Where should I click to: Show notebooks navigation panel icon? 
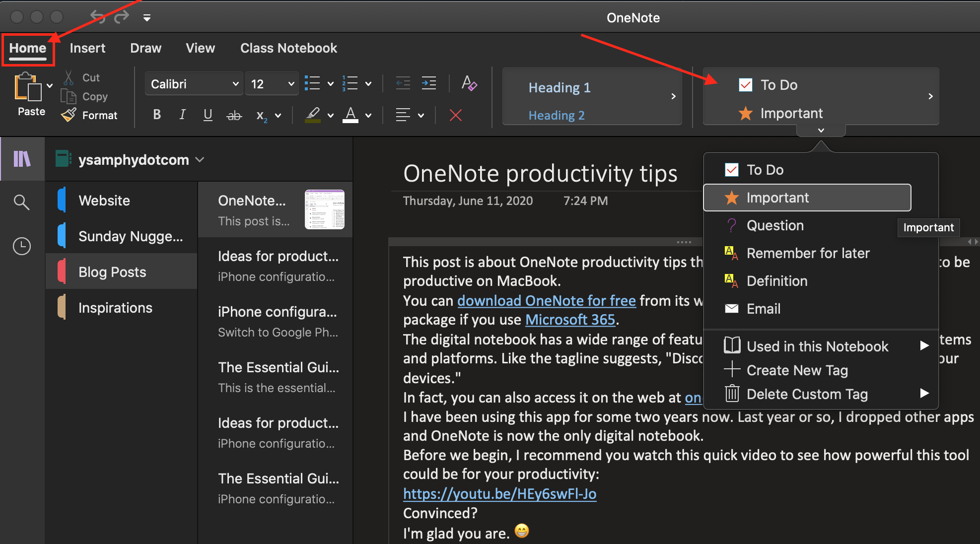(x=22, y=159)
